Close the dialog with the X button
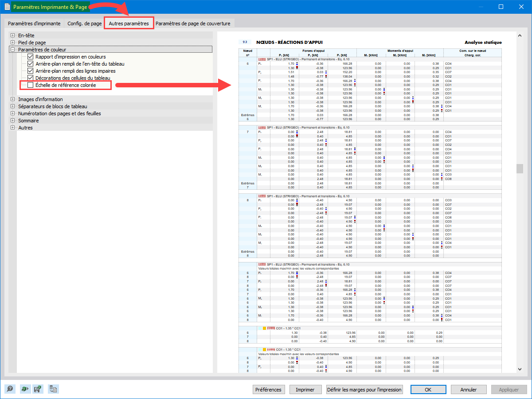Viewport: 532px width, 399px height. click(x=521, y=7)
